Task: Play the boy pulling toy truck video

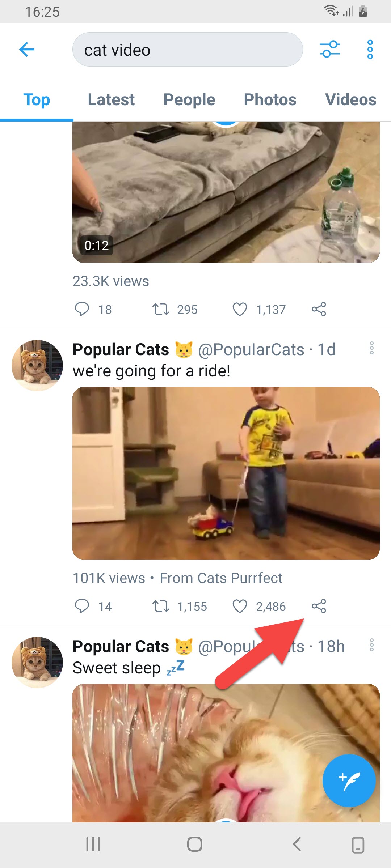Action: click(x=226, y=473)
